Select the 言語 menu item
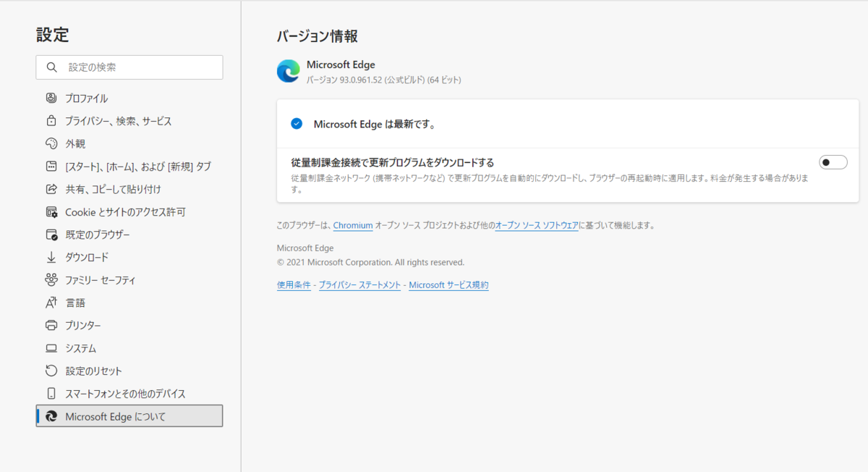The width and height of the screenshot is (868, 472). pyautogui.click(x=129, y=303)
